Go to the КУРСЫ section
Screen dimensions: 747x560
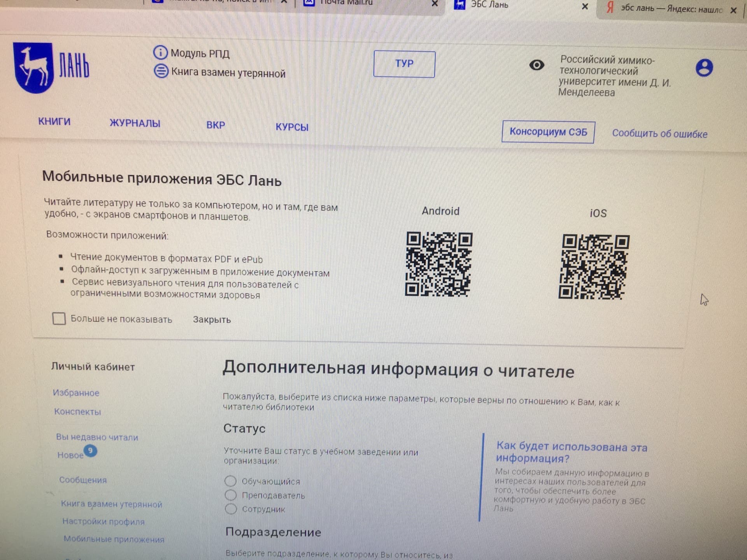tap(292, 127)
